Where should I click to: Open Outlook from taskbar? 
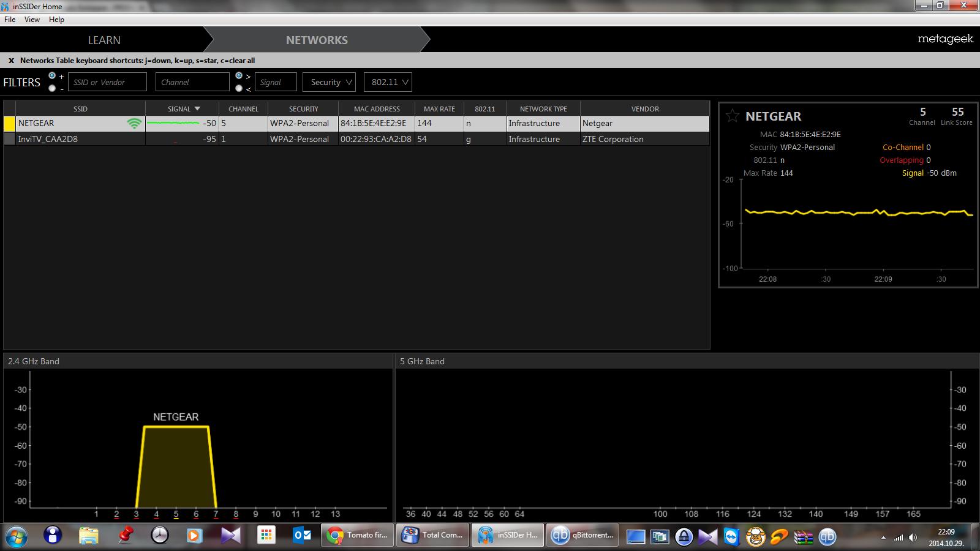click(x=303, y=536)
